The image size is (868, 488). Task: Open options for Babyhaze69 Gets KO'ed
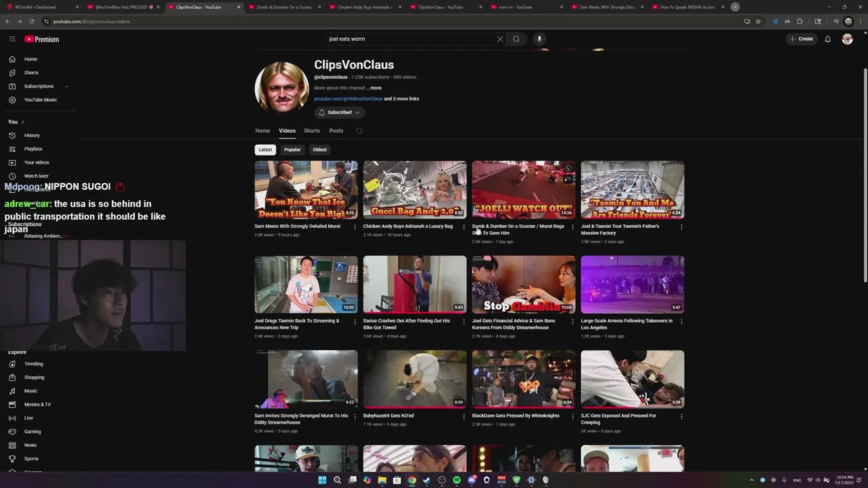click(x=463, y=417)
